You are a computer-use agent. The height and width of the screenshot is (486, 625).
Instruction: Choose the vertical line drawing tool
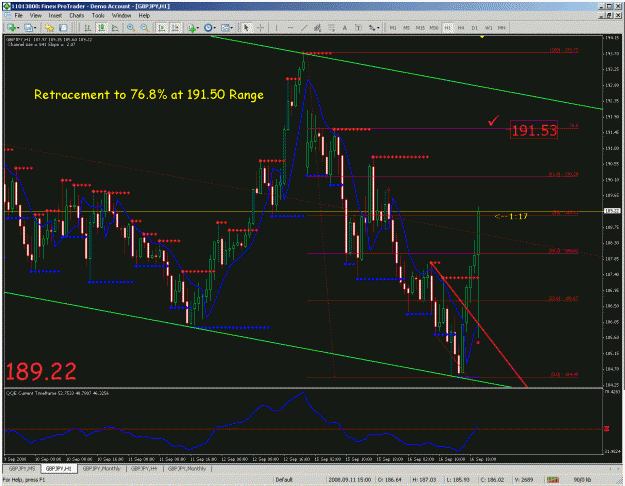(276, 28)
